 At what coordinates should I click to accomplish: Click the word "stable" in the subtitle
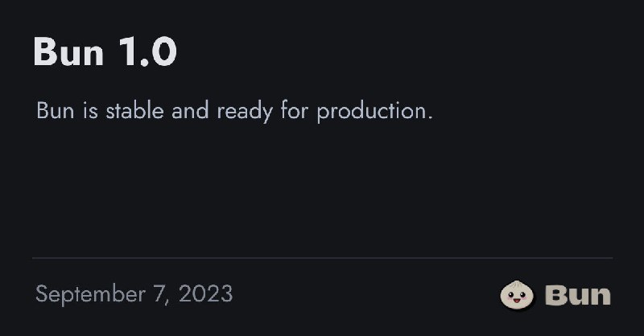pos(134,111)
